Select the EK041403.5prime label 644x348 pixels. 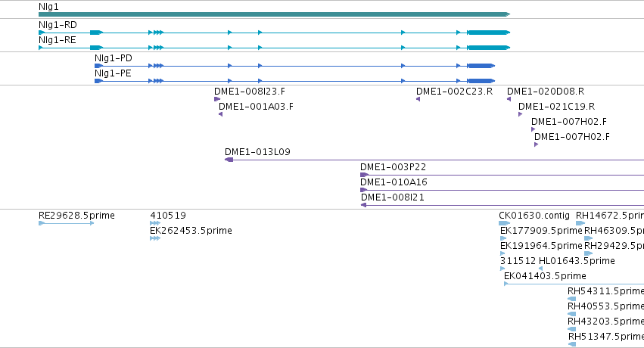tap(545, 276)
